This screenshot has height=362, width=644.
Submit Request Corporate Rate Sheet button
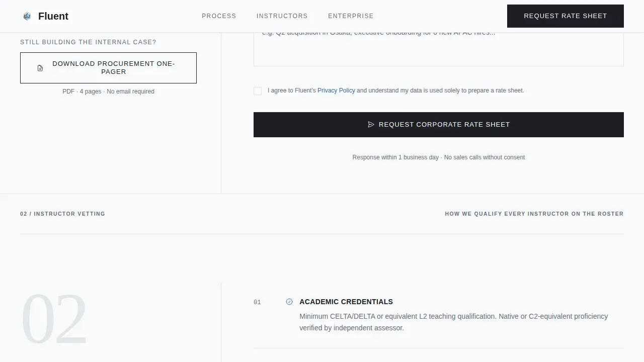[x=439, y=125]
